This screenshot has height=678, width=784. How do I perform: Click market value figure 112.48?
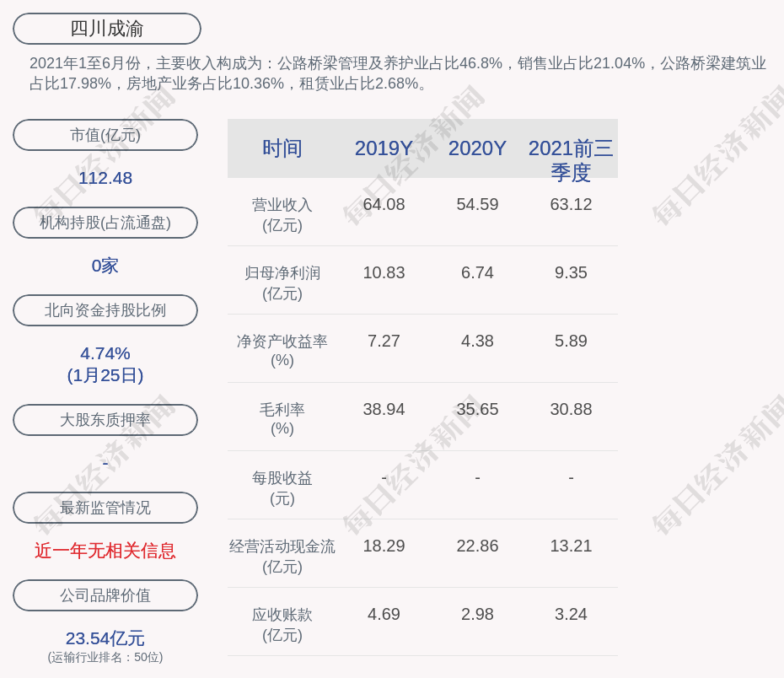coord(105,178)
